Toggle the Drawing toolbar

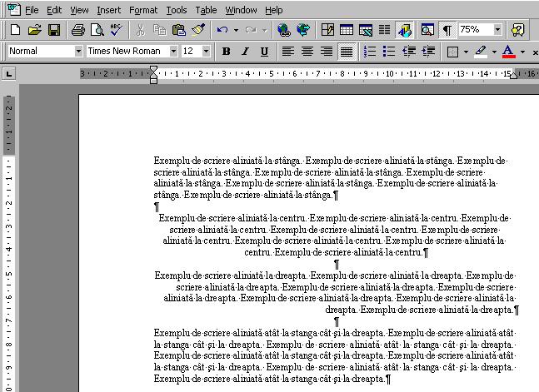pyautogui.click(x=404, y=30)
